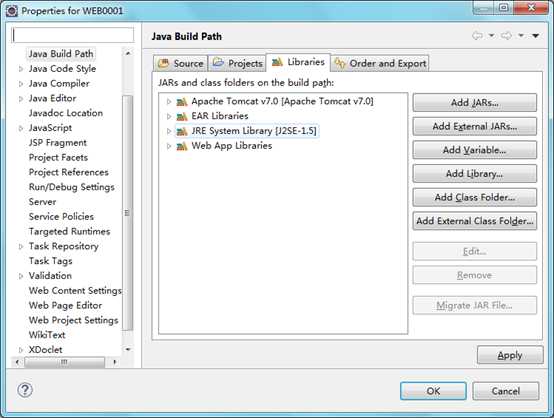Select Web App Libraries entry text
The height and width of the screenshot is (418, 554).
pyautogui.click(x=232, y=146)
